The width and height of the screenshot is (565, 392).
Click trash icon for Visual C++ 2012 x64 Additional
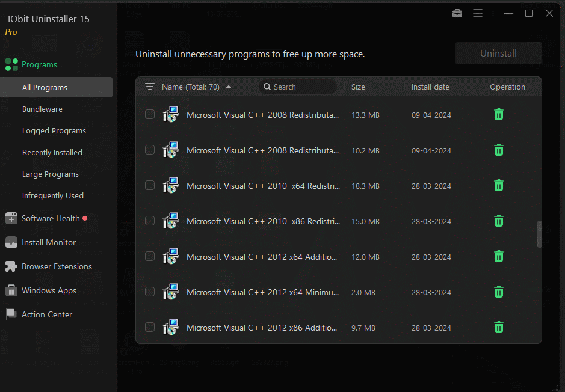499,256
